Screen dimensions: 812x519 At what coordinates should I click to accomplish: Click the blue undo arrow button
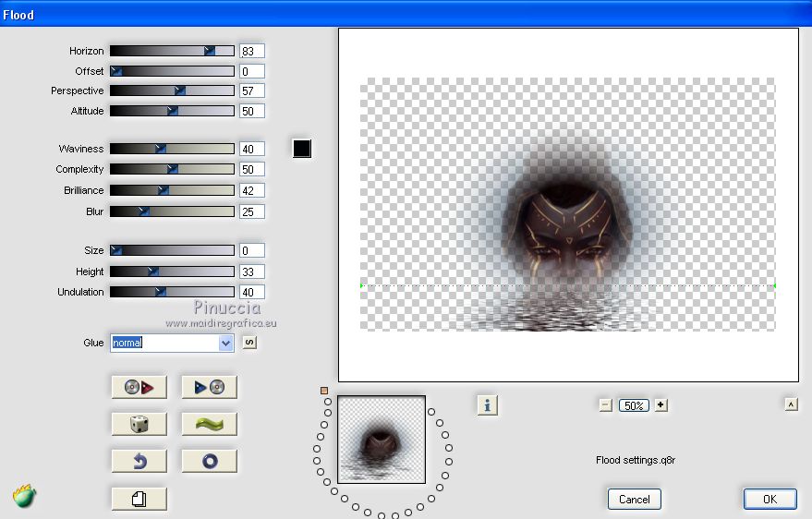139,461
